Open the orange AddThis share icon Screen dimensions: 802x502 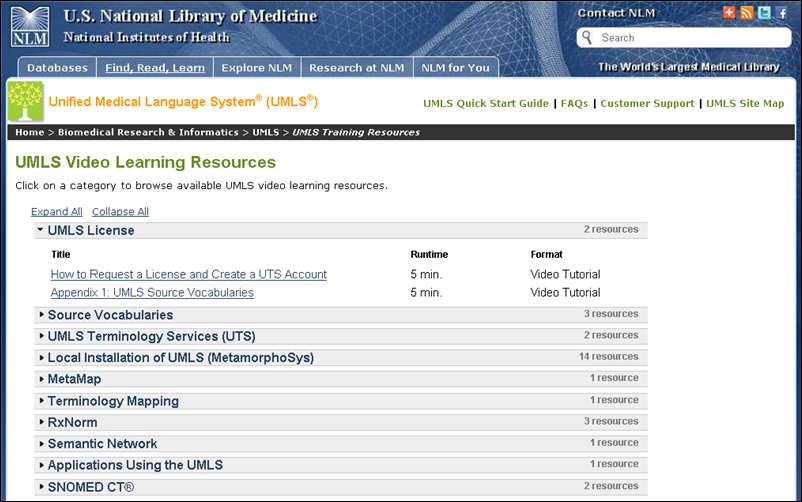click(x=729, y=12)
